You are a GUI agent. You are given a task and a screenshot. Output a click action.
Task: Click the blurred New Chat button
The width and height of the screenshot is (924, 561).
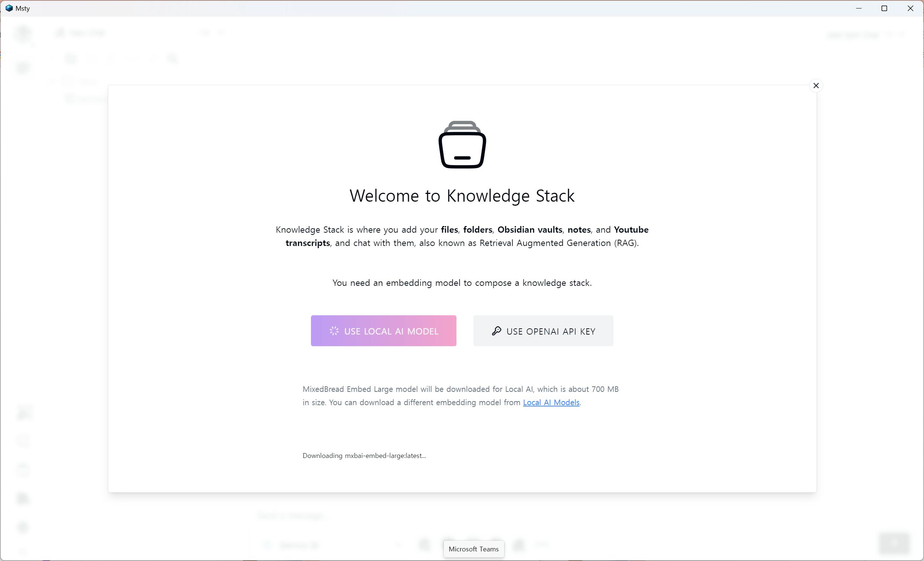[81, 33]
